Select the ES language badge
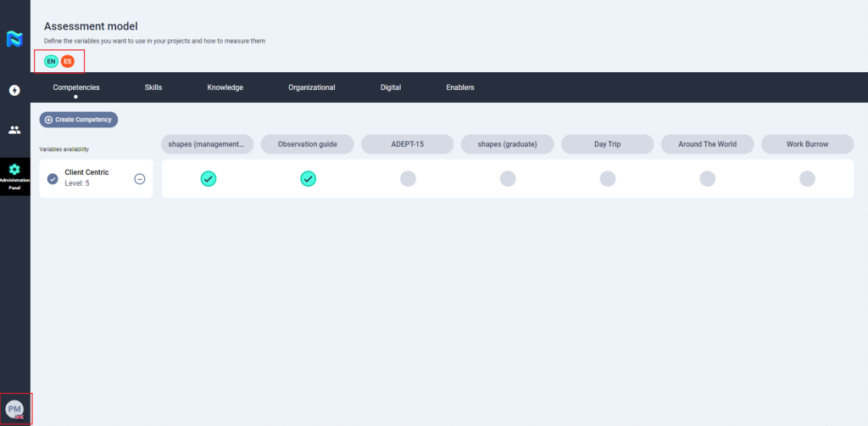Image resolution: width=868 pixels, height=426 pixels. click(68, 61)
